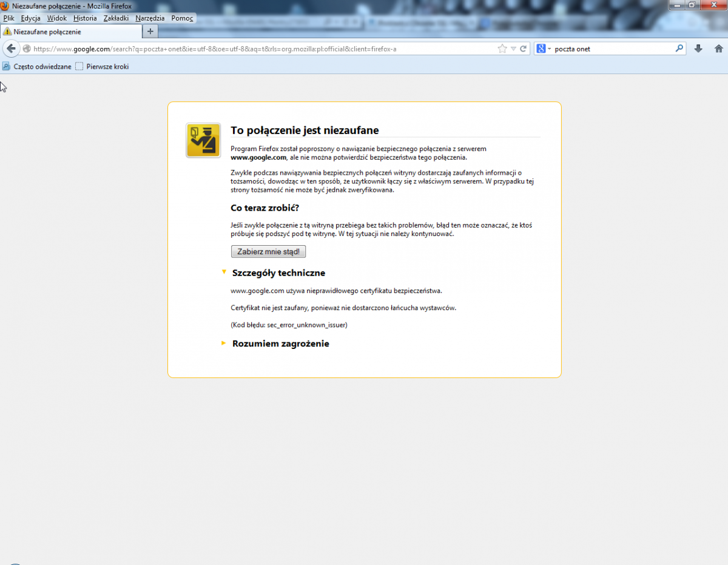Click the yellow officer warning icon
Screen dimensions: 728x565
click(203, 140)
